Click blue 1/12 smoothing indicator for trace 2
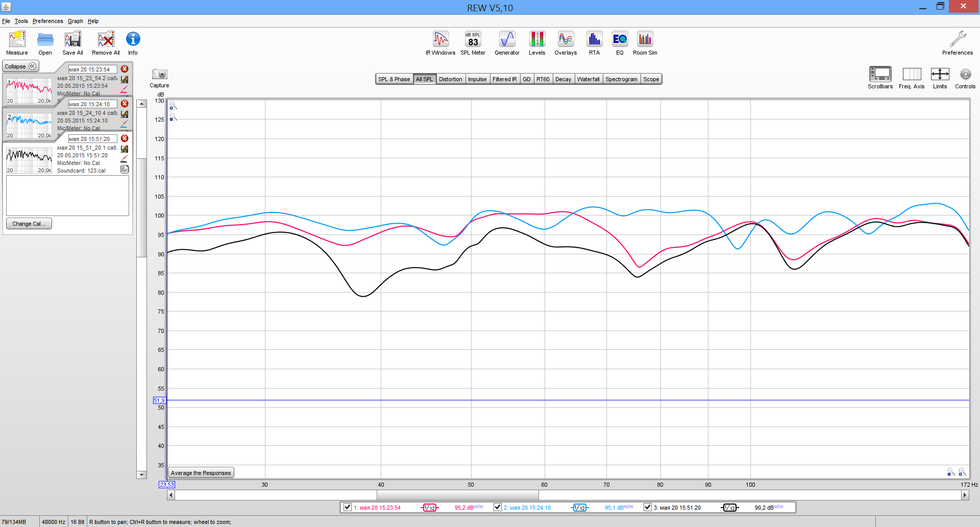The image size is (980, 527). [x=580, y=508]
